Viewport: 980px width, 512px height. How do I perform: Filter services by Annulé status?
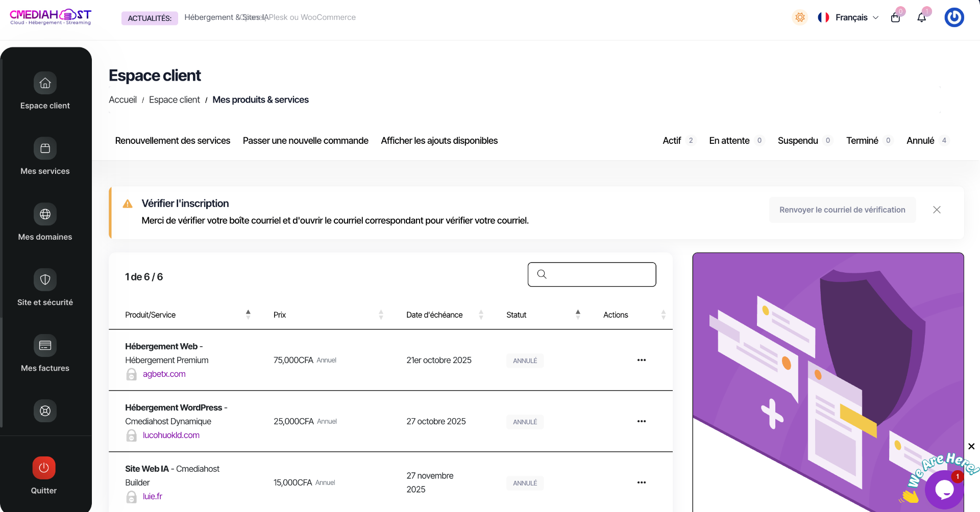(927, 140)
